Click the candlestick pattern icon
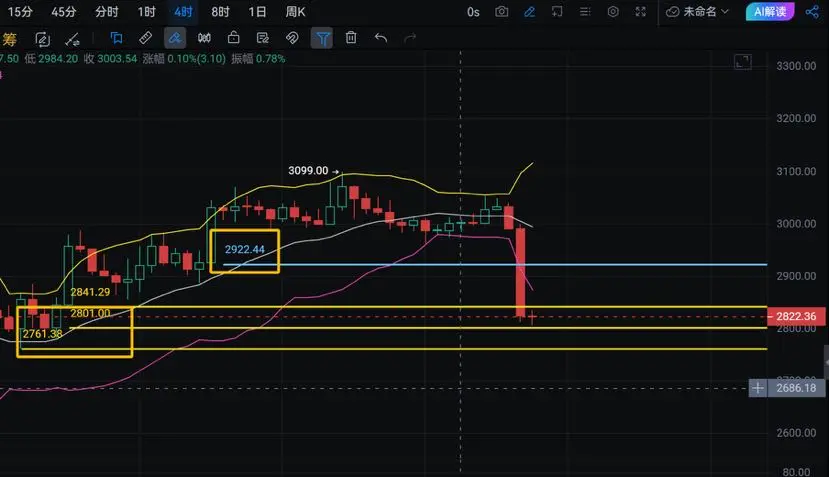The height and width of the screenshot is (477, 829). coord(204,38)
